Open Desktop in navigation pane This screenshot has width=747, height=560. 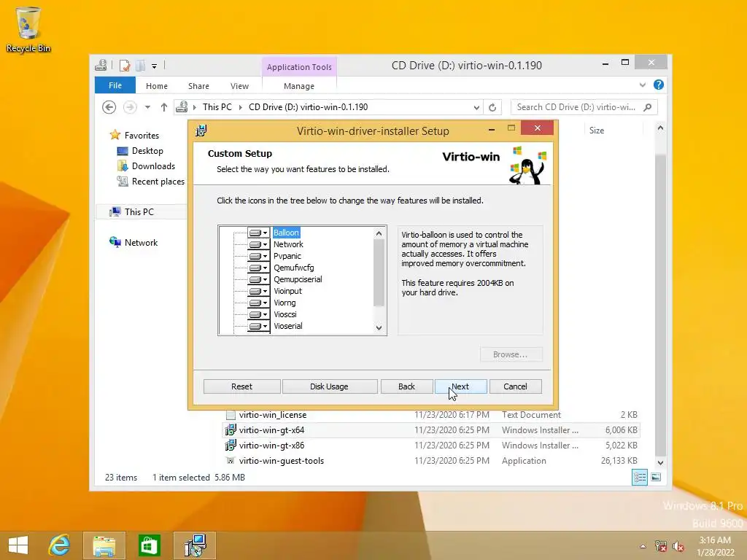click(147, 151)
